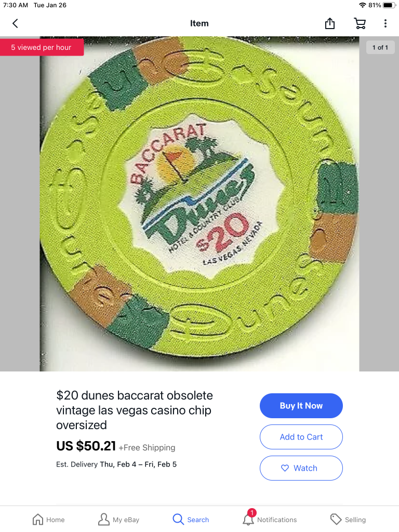Toggle Watch on this item

(x=301, y=468)
